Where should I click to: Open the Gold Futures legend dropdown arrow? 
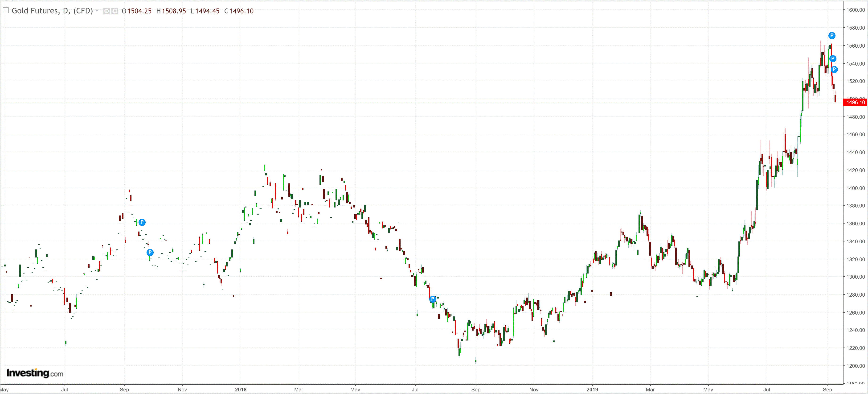click(97, 11)
